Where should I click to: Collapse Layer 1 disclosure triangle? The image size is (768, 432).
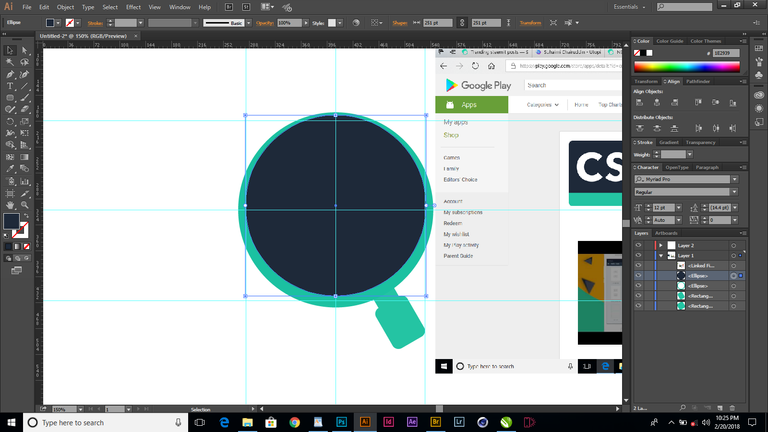point(661,256)
